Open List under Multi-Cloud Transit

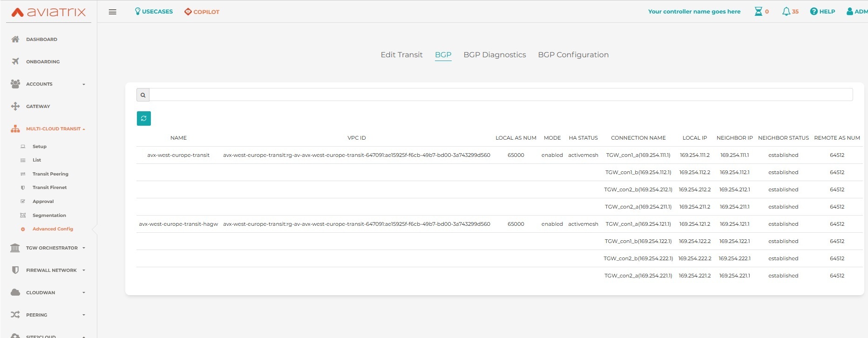pos(37,160)
